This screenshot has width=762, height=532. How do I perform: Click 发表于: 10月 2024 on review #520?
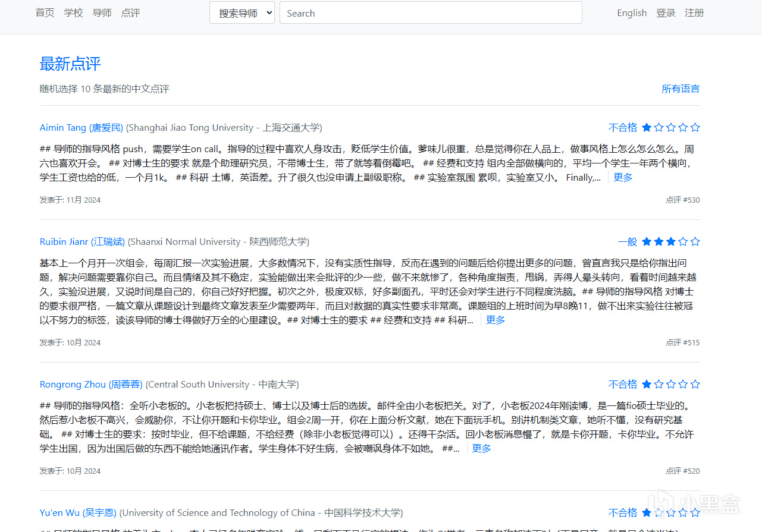pos(70,471)
